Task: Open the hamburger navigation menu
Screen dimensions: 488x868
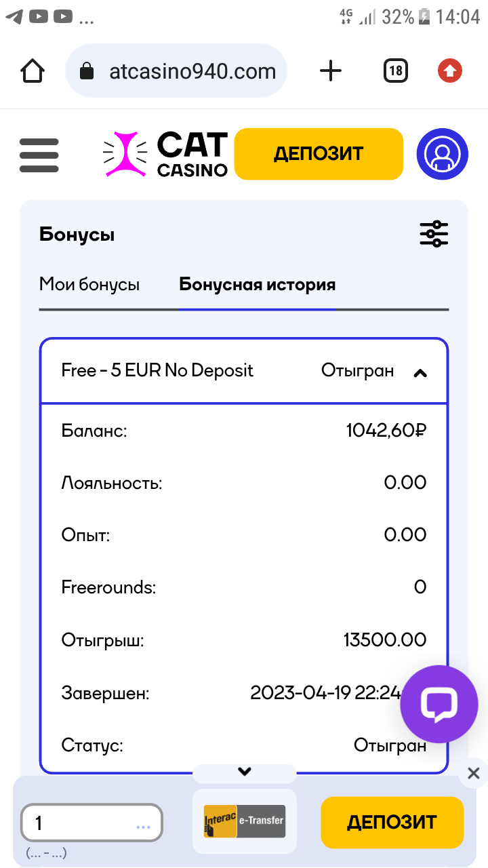Action: [39, 155]
